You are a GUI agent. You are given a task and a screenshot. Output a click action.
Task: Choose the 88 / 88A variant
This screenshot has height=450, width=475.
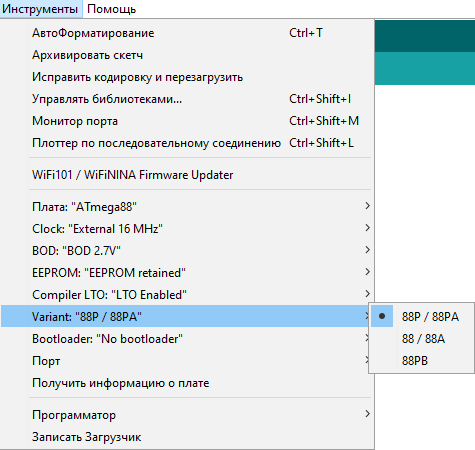422,338
